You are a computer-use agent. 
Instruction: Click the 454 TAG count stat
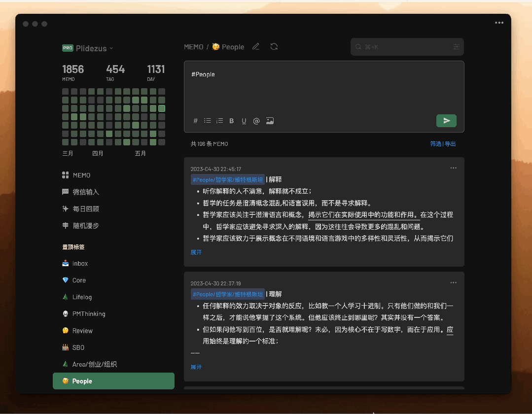click(x=115, y=72)
